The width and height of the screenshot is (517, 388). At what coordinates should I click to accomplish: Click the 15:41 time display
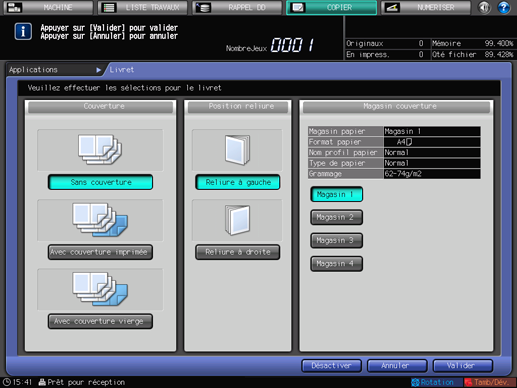click(22, 382)
